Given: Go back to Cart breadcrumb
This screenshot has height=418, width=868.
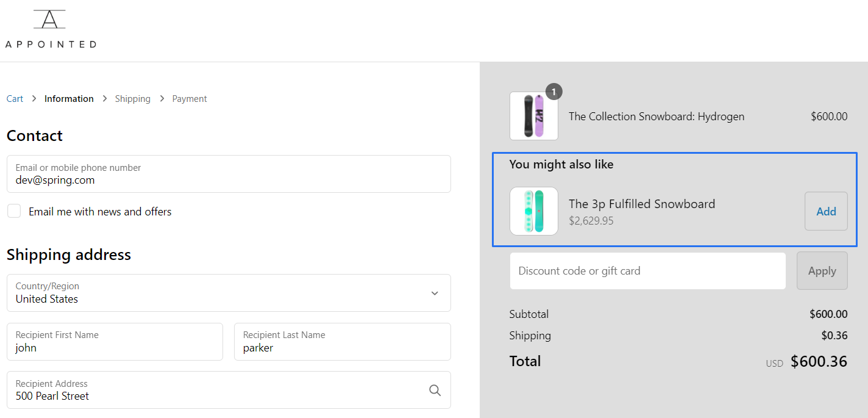Looking at the screenshot, I should coord(15,99).
